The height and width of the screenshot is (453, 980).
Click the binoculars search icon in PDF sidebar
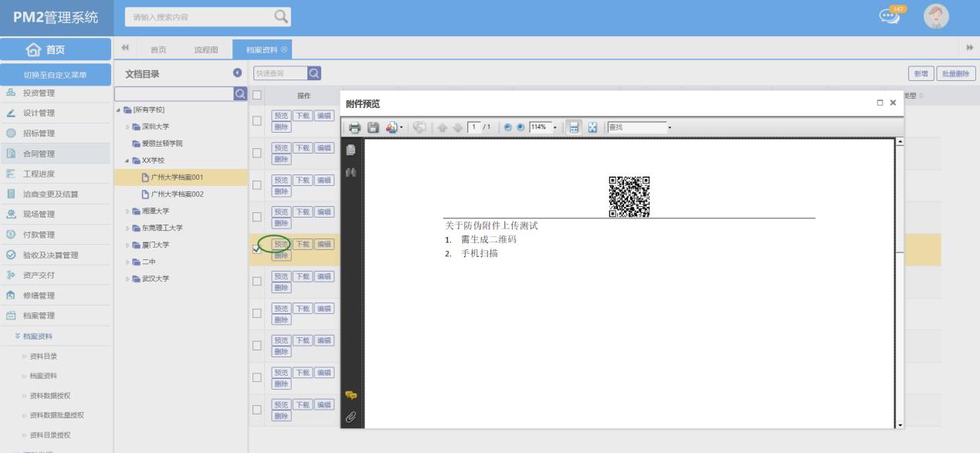coord(351,172)
